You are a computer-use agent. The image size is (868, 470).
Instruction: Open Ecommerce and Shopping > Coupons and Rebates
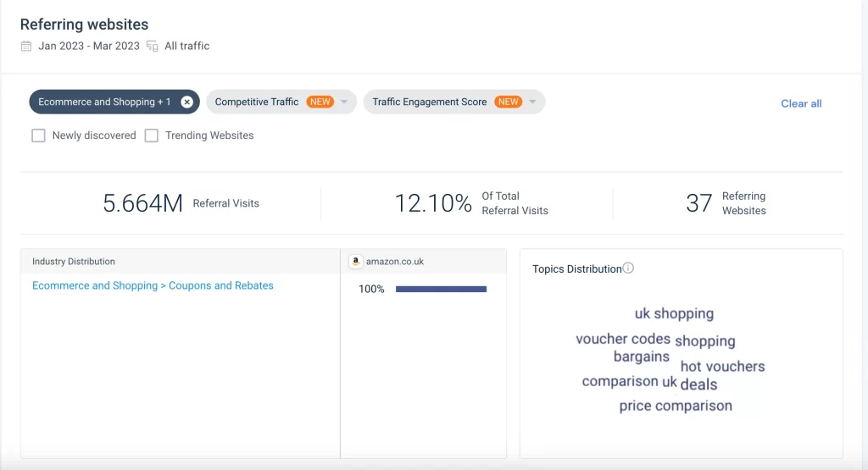coord(153,285)
